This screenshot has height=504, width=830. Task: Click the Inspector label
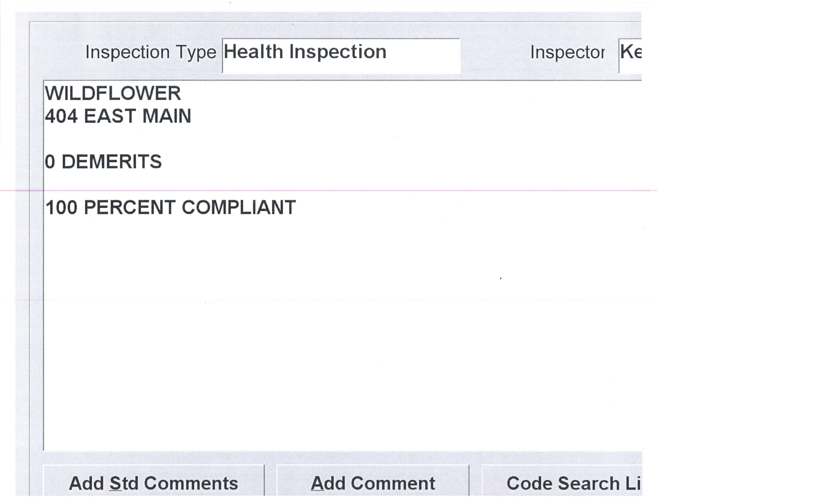click(567, 53)
